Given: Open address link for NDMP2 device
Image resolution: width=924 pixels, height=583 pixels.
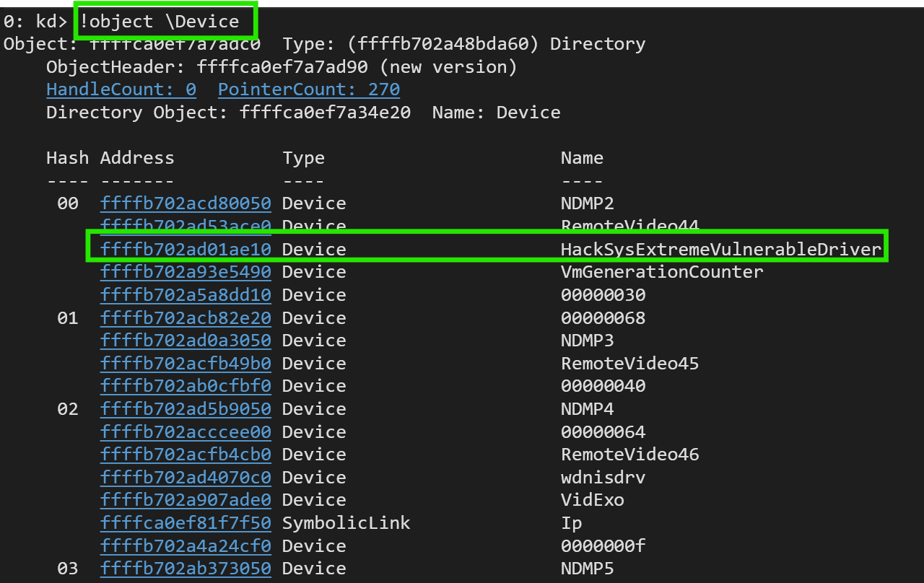Looking at the screenshot, I should pyautogui.click(x=186, y=203).
